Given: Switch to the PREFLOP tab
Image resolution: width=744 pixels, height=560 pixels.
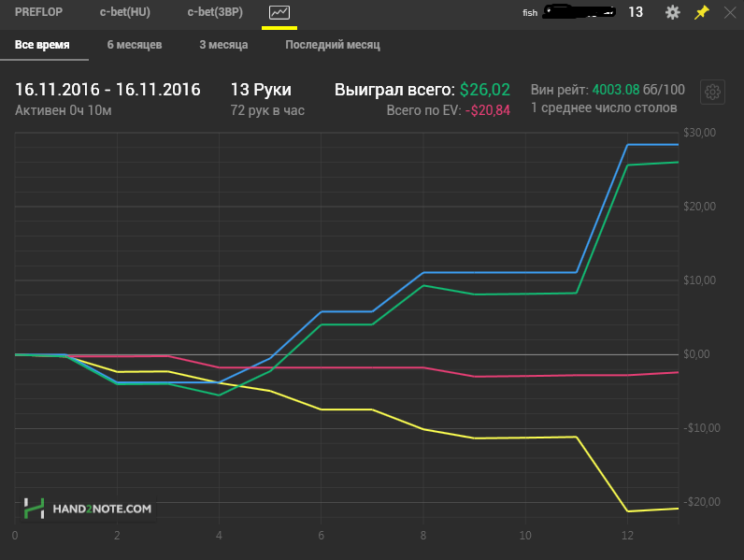Looking at the screenshot, I should (38, 12).
